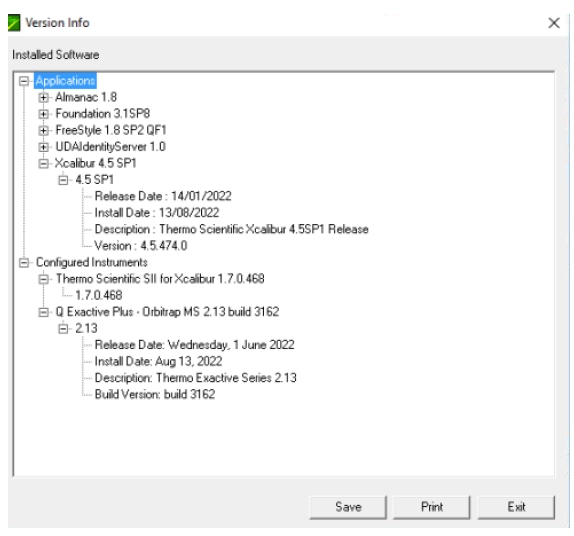Viewport: 574px width, 536px height.
Task: Collapse the 4.5 SP1 sub-node
Action: tap(63, 180)
